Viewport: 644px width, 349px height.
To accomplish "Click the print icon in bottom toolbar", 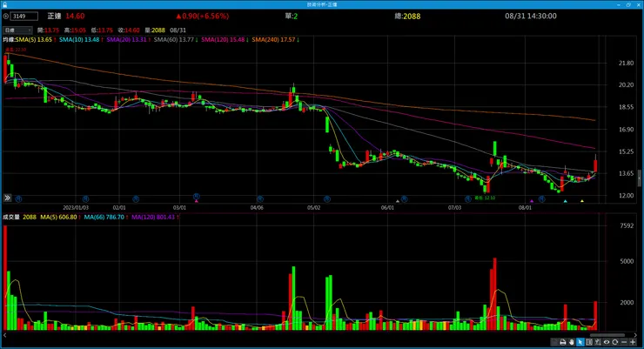I will (563, 342).
